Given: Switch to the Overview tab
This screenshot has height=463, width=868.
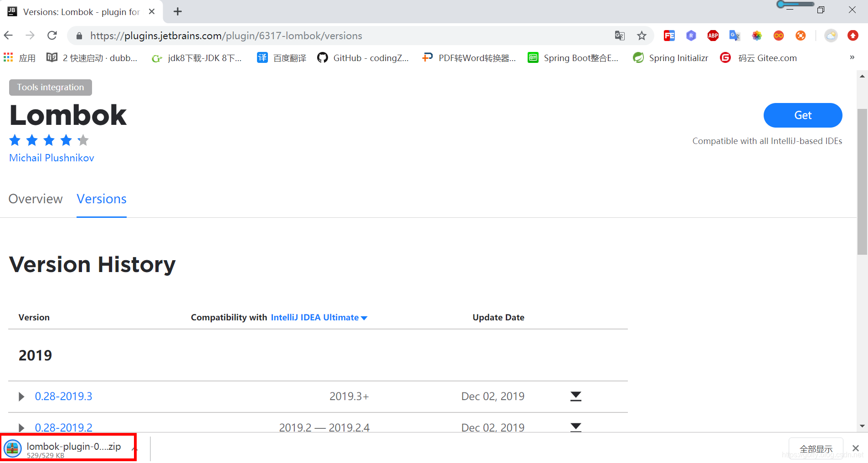Looking at the screenshot, I should (36, 199).
